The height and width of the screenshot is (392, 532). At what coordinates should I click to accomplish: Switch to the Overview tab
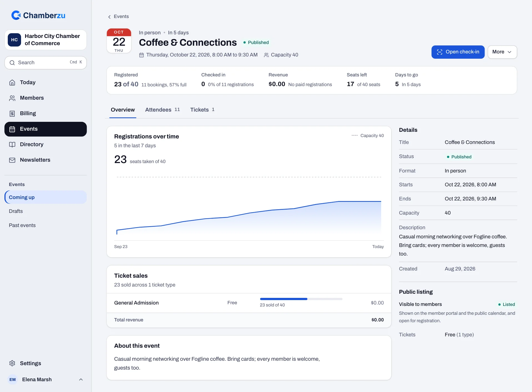click(123, 110)
